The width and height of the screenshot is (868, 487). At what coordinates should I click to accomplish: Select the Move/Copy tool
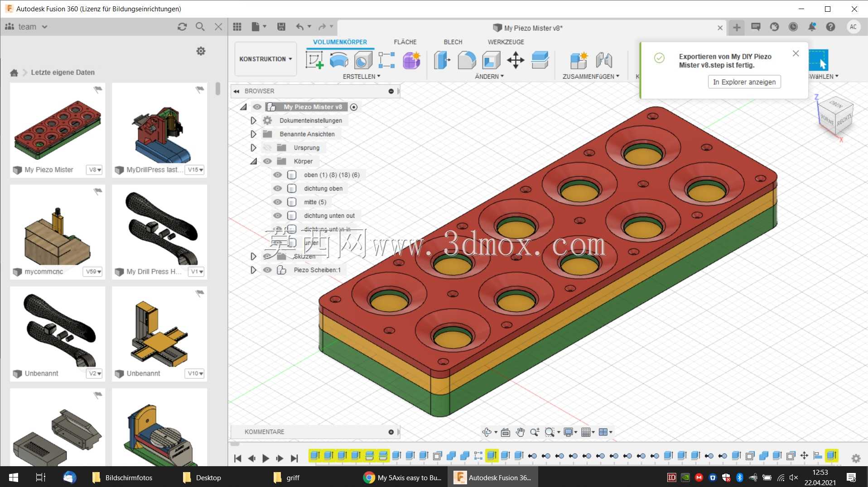[516, 60]
